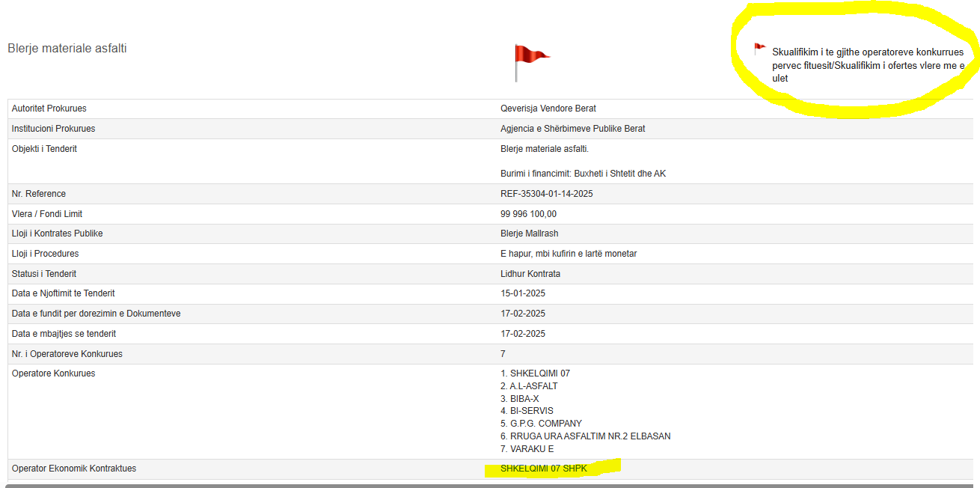Click 'Agjencia e Shërbimeve Publike Berat' value
The width and height of the screenshot is (980, 488).
click(572, 129)
